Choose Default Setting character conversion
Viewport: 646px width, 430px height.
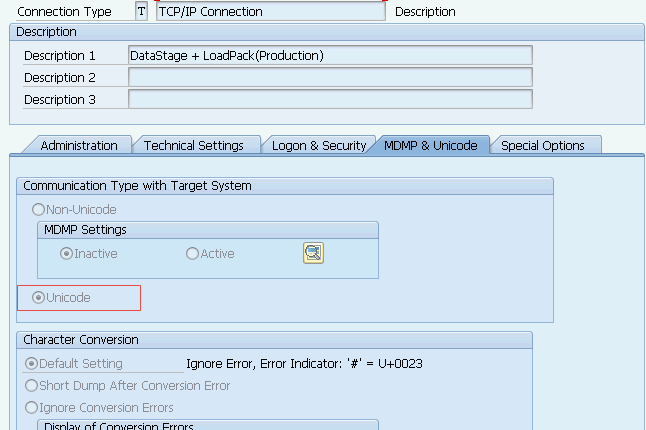[x=31, y=363]
